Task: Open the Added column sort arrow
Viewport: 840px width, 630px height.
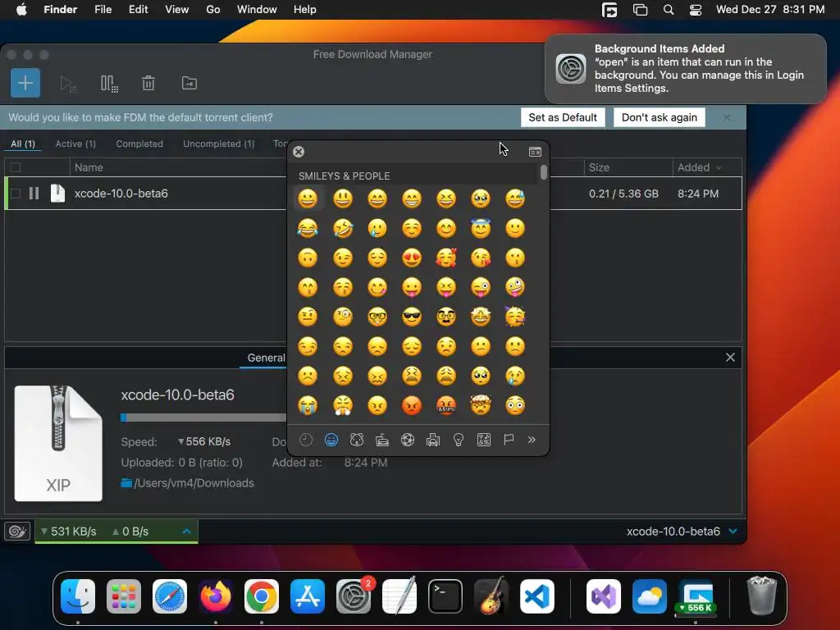Action: click(719, 168)
